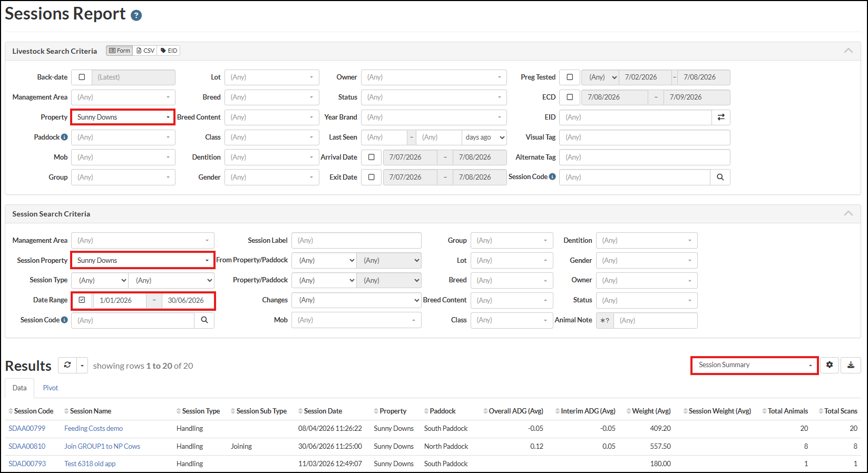Open session SDAA00810
The height and width of the screenshot is (473, 868).
(27, 446)
